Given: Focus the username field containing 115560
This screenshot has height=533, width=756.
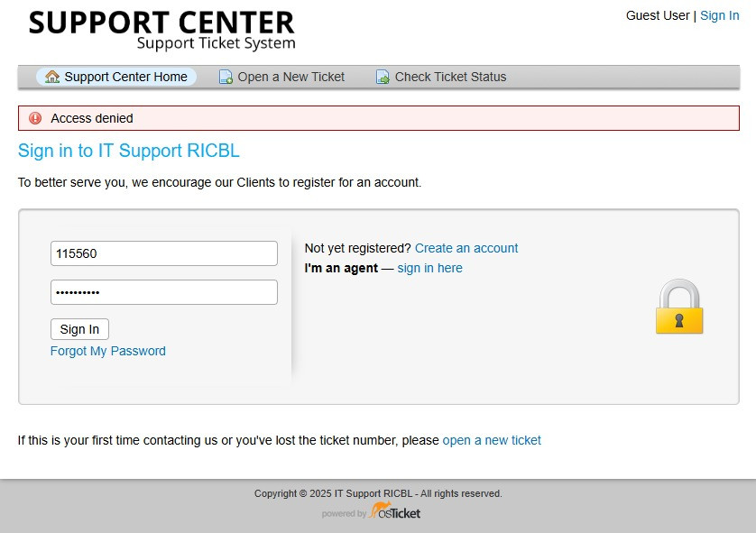Looking at the screenshot, I should click(x=163, y=253).
